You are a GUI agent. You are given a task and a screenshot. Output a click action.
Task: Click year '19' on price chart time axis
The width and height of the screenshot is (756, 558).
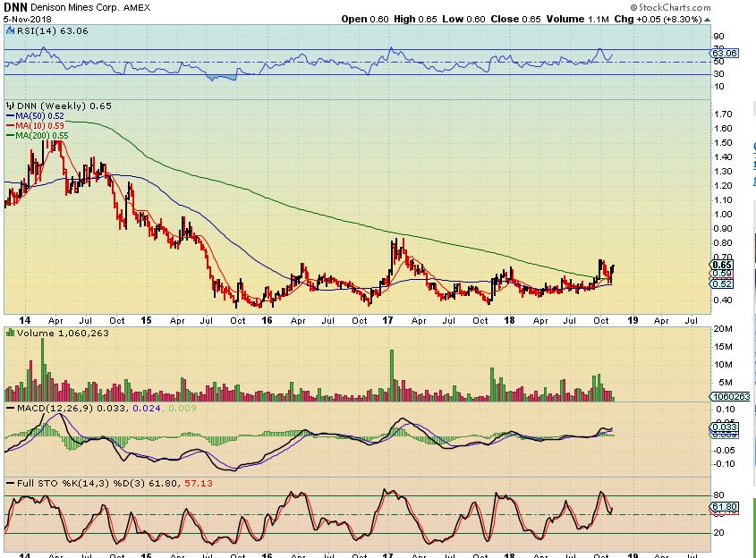[x=633, y=320]
